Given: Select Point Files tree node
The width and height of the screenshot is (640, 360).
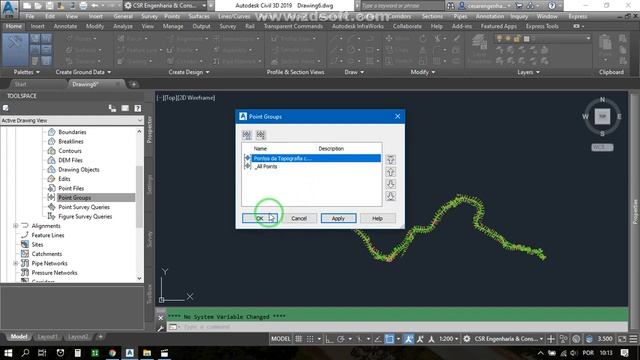Looking at the screenshot, I should 71,188.
